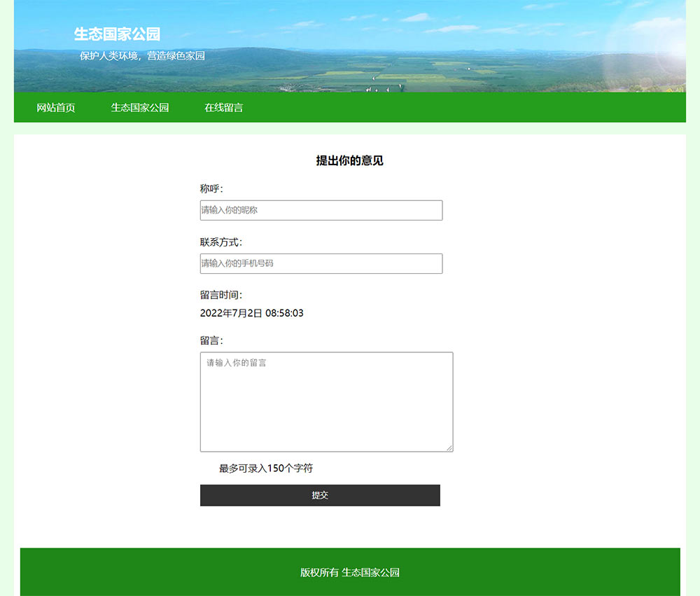
Task: Click the 留言: label above the textarea
Action: 211,340
